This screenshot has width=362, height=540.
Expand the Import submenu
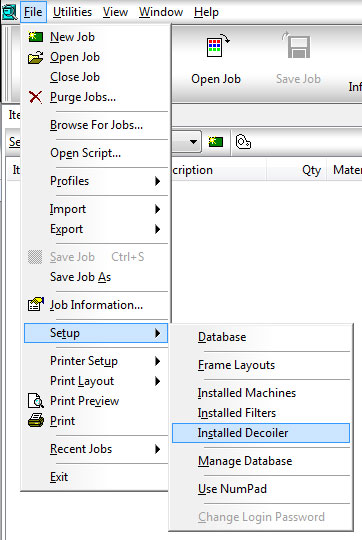pyautogui.click(x=96, y=209)
